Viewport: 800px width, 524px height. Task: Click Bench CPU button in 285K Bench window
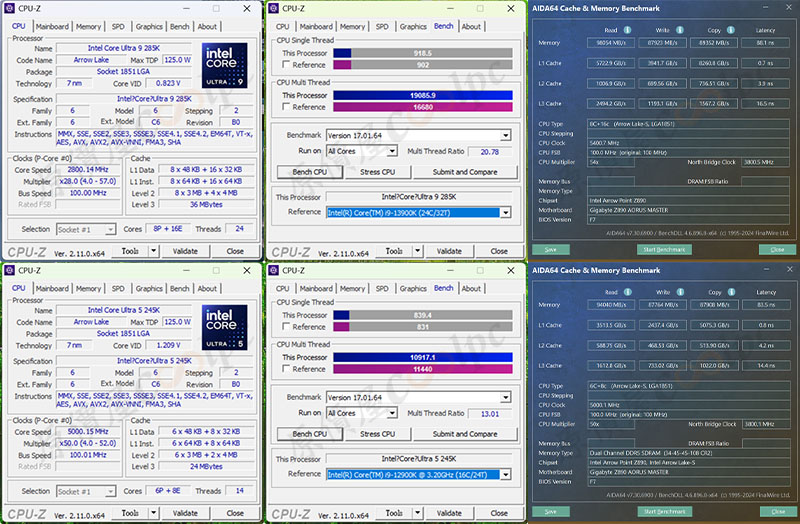[x=310, y=172]
